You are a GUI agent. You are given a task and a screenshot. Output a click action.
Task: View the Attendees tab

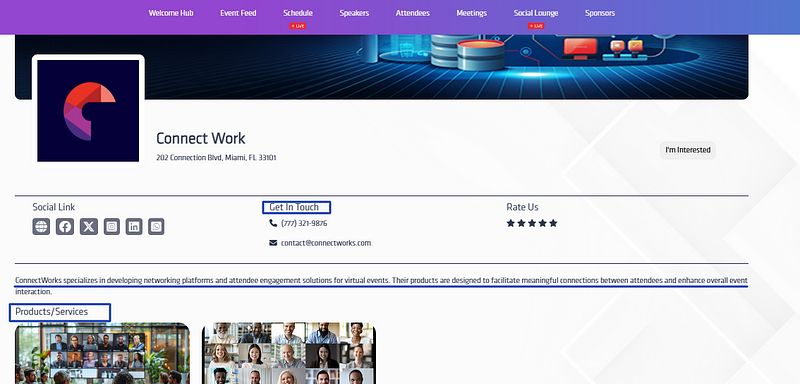point(413,13)
